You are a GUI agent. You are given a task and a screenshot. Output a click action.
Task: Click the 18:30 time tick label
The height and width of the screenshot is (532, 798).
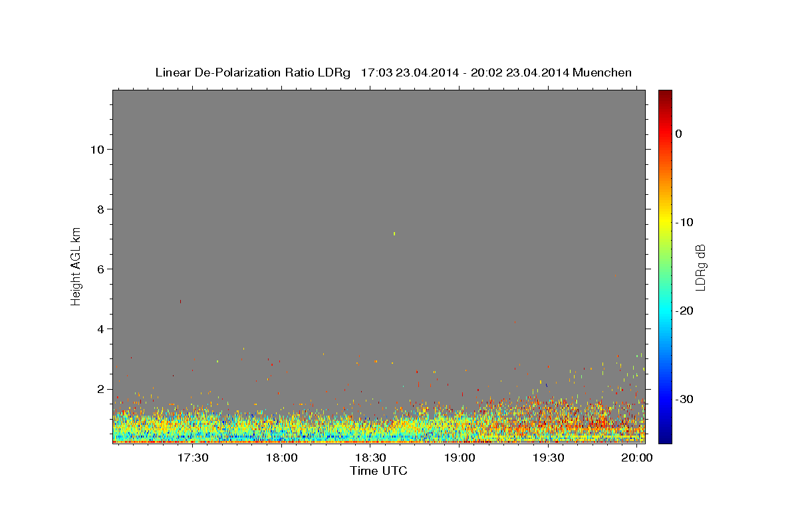[370, 458]
